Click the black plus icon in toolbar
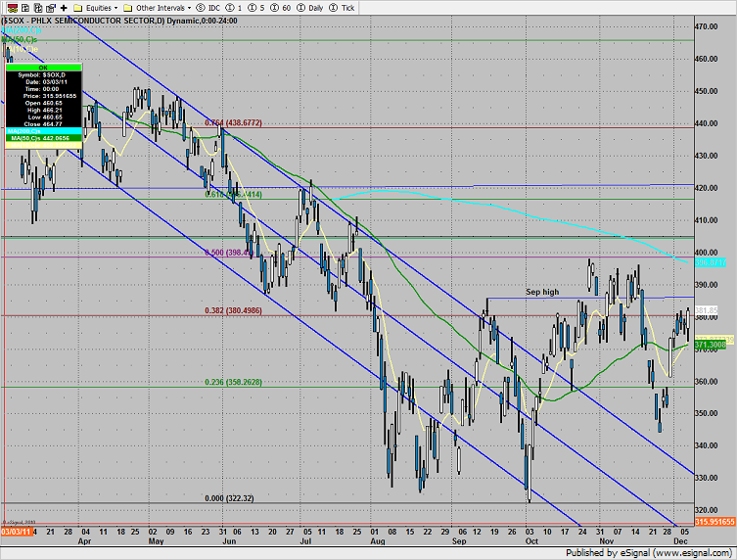This screenshot has width=737, height=560. click(64, 8)
